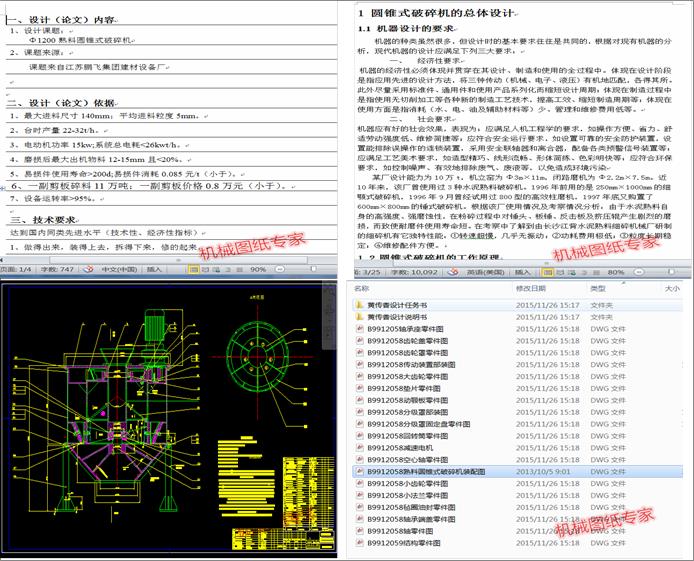Click the folder icon of 设计说明书
694x561 pixels.
coord(359,317)
